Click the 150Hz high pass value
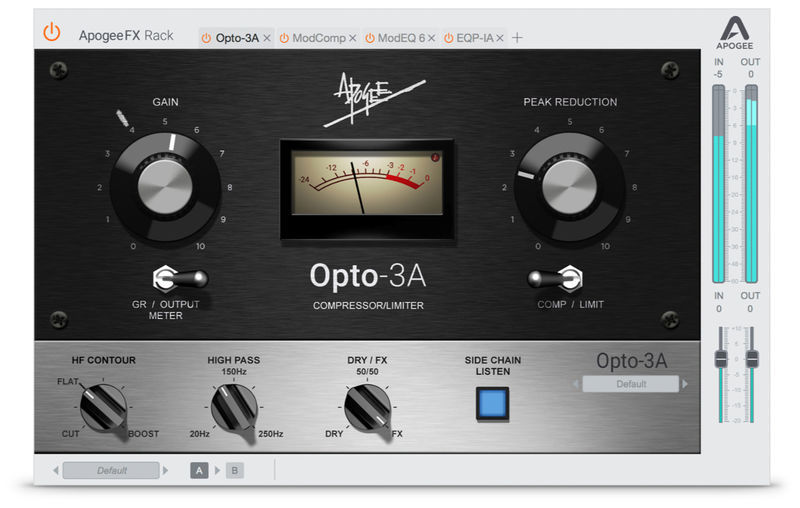 pos(234,372)
